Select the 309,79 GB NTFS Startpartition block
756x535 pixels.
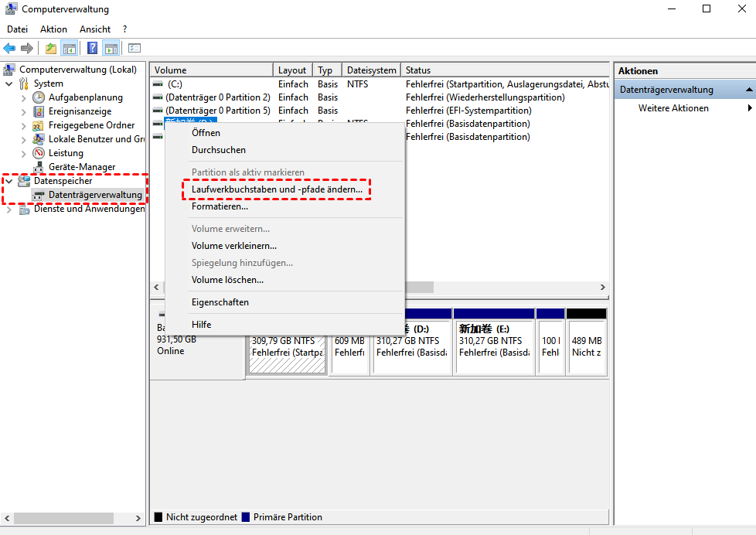[287, 353]
